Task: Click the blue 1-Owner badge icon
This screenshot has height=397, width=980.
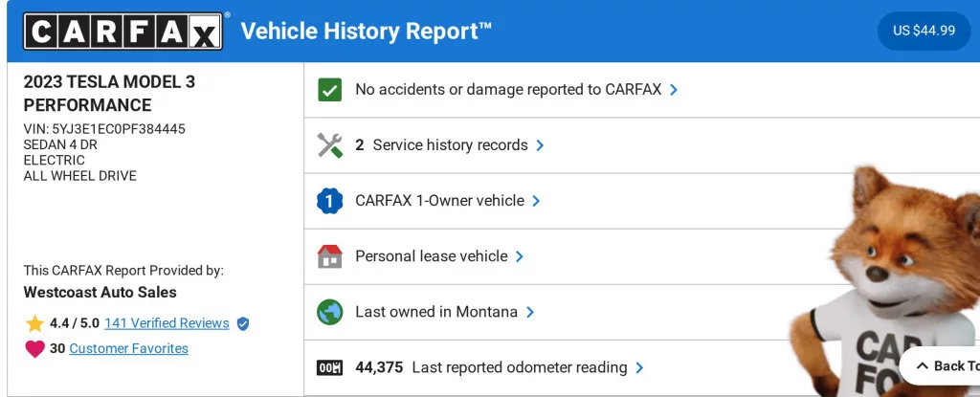Action: coord(329,201)
